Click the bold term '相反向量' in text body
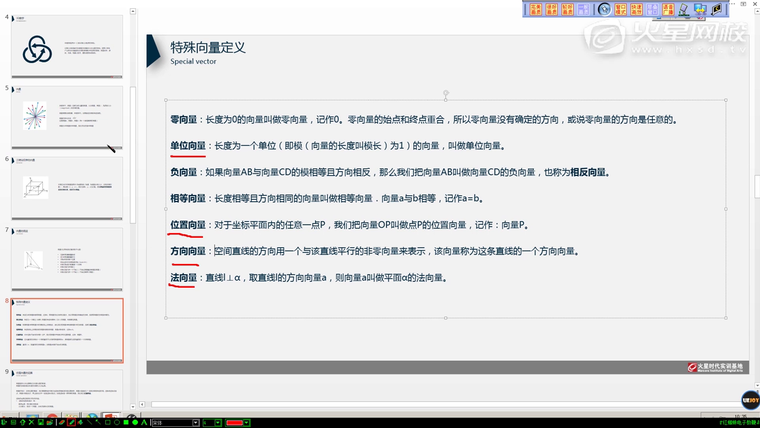760x428 pixels. (x=588, y=172)
